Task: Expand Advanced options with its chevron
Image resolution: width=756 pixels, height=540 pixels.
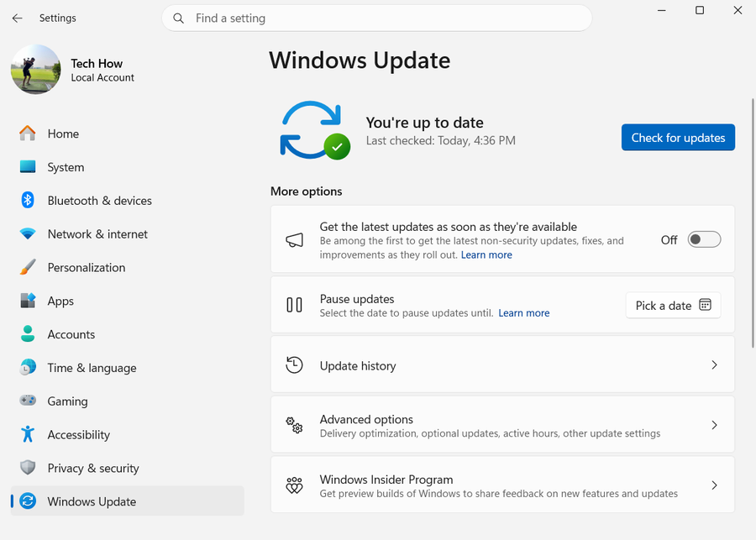Action: point(715,425)
